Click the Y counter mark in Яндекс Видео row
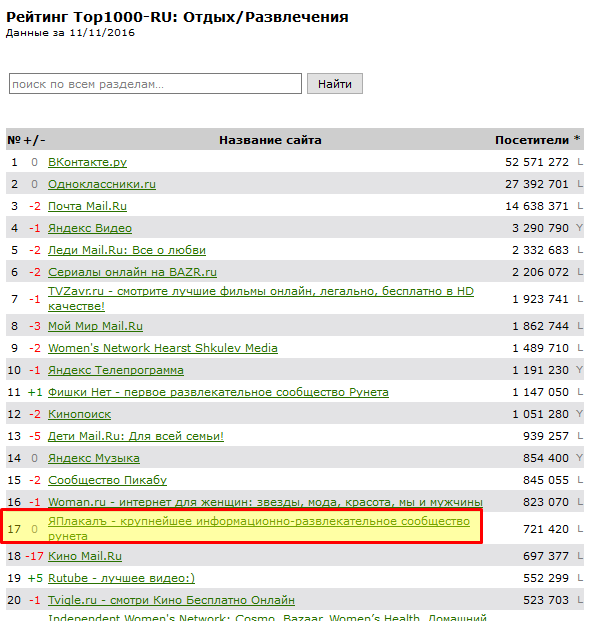This screenshot has height=621, width=594. (579, 228)
